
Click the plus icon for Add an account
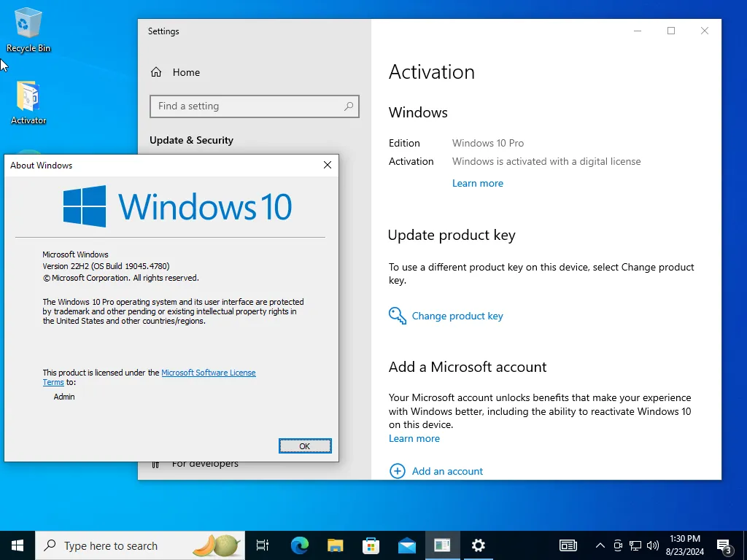click(398, 471)
